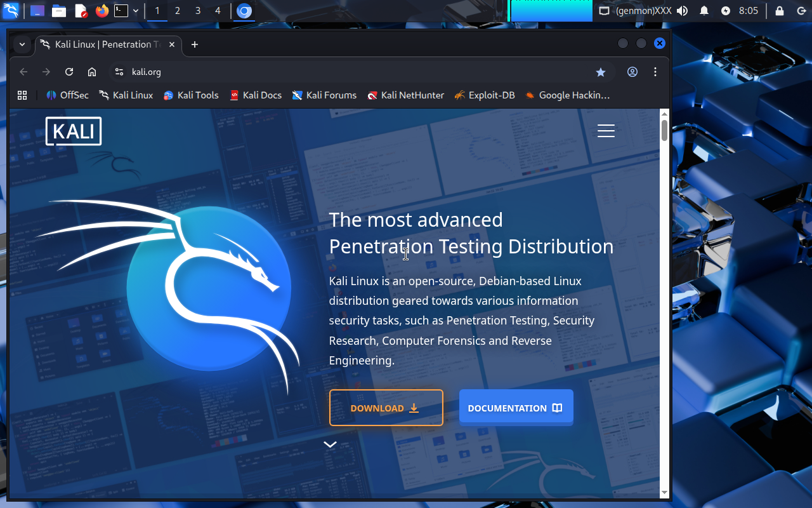Open the text editor launcher icon
This screenshot has width=812, height=508.
(x=81, y=11)
